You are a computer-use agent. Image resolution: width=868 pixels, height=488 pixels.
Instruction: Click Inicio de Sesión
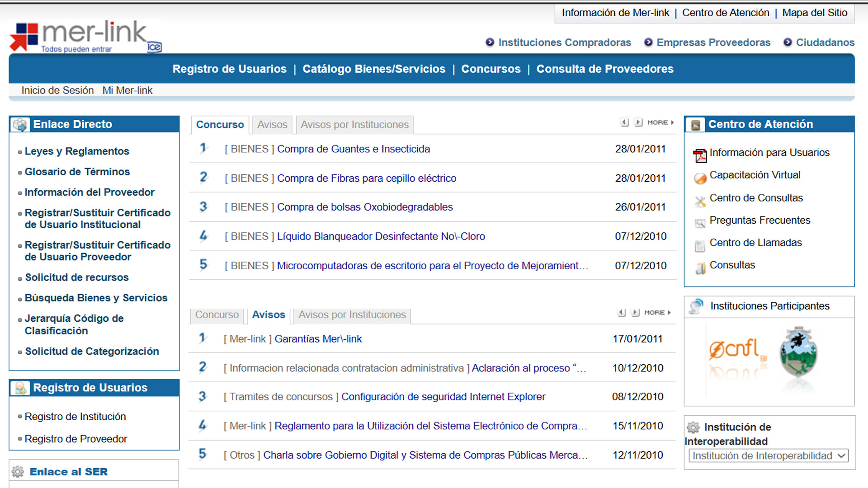(x=57, y=90)
